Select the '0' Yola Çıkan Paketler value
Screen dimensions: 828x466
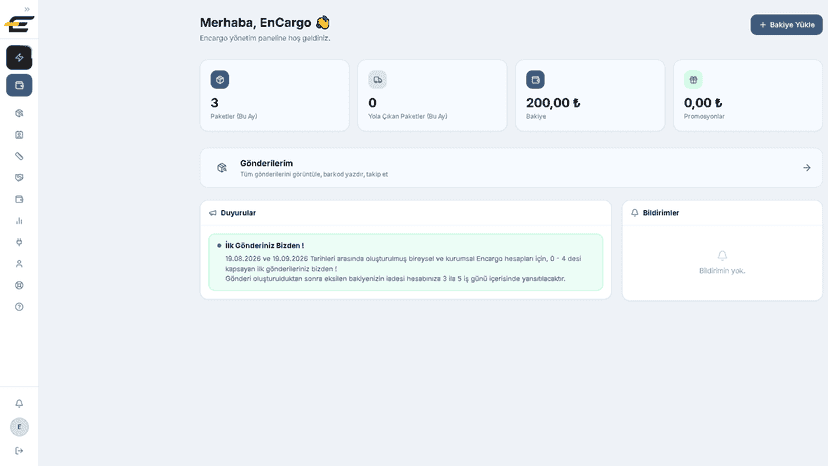(372, 102)
